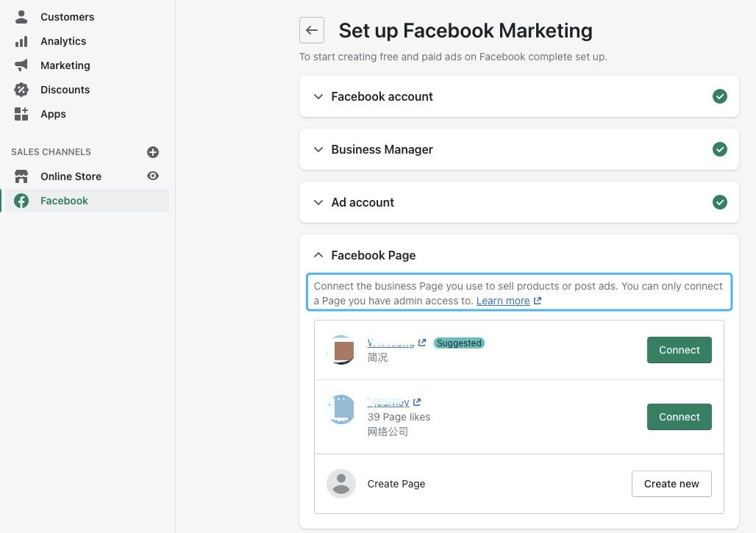Click the Facebook logo icon in sidebar
Viewport: 756px width, 533px height.
point(21,201)
